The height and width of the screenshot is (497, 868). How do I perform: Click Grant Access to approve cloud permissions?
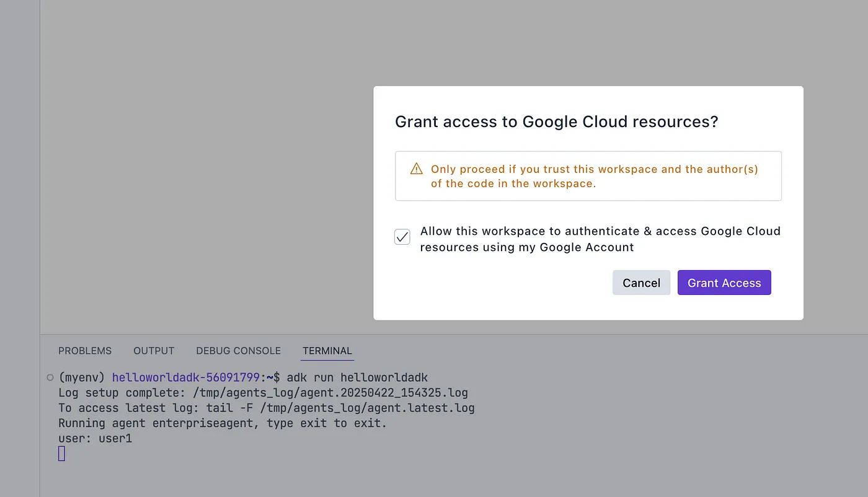[724, 283]
